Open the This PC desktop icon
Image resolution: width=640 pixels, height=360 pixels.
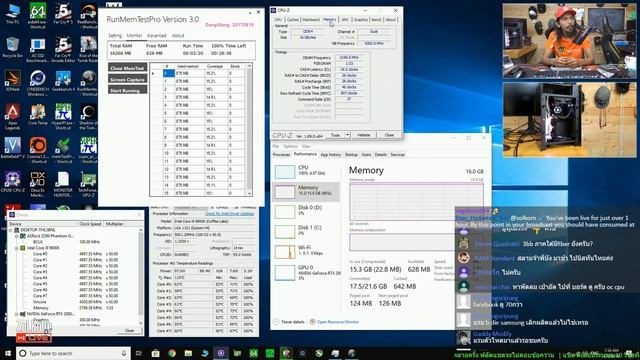click(13, 13)
